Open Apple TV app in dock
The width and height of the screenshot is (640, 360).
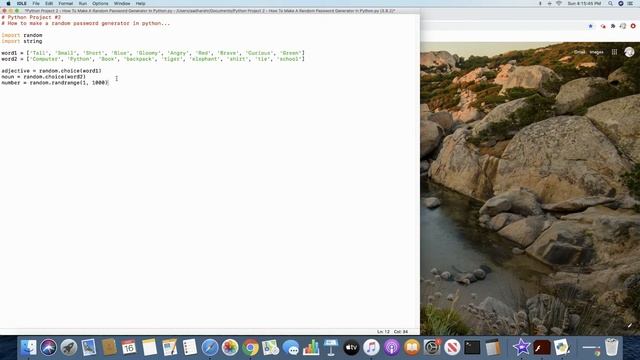coord(351,348)
